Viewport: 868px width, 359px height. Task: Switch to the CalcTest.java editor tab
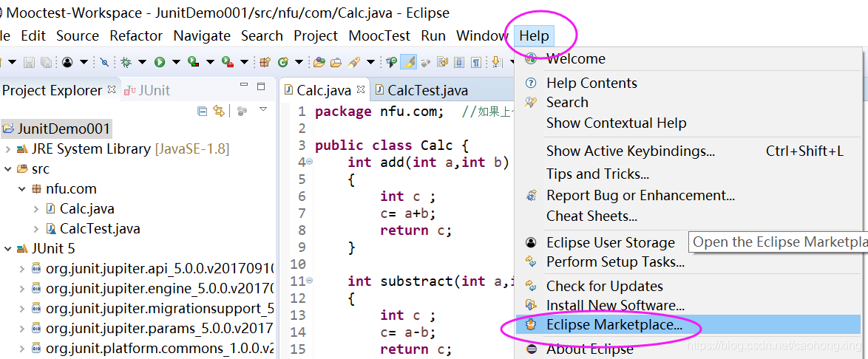pyautogui.click(x=421, y=90)
